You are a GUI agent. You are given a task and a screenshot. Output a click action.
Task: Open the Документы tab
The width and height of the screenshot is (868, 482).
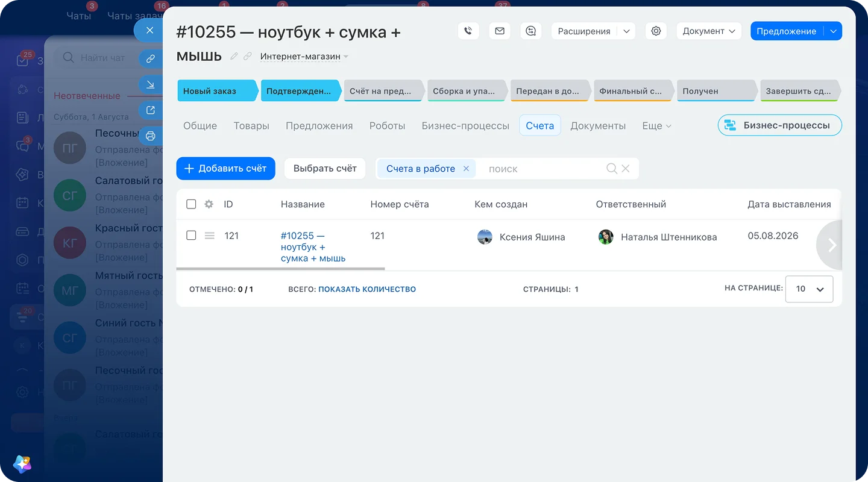point(598,126)
